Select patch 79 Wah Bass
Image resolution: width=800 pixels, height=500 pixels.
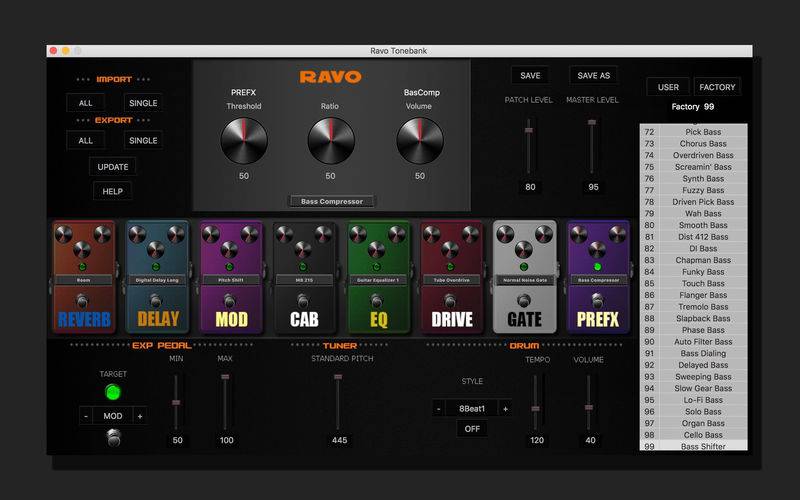(693, 214)
